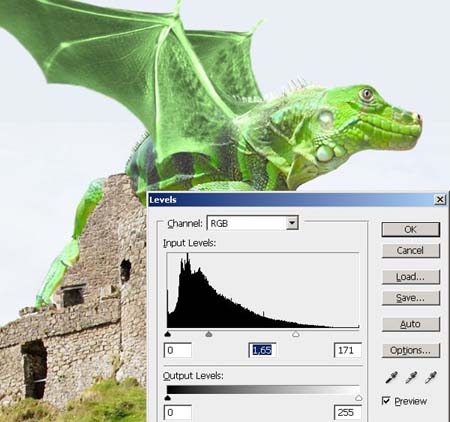Click the histogram graph

tap(263, 290)
